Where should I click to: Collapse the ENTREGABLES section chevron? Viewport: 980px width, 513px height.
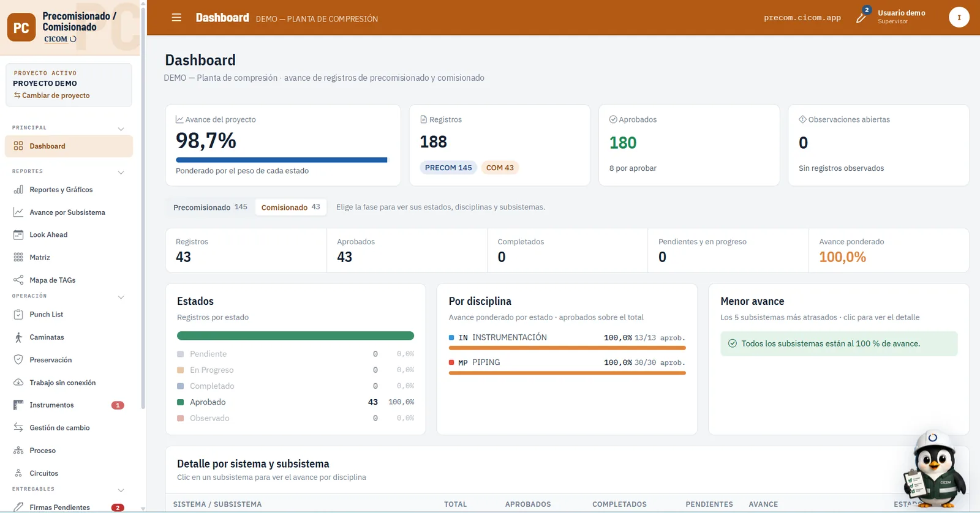[x=121, y=490]
